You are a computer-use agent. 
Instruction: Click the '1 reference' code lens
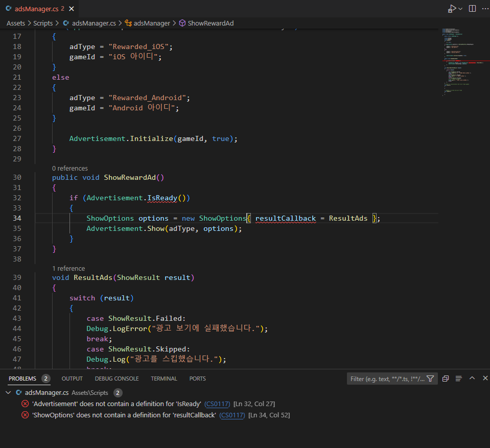[68, 269]
